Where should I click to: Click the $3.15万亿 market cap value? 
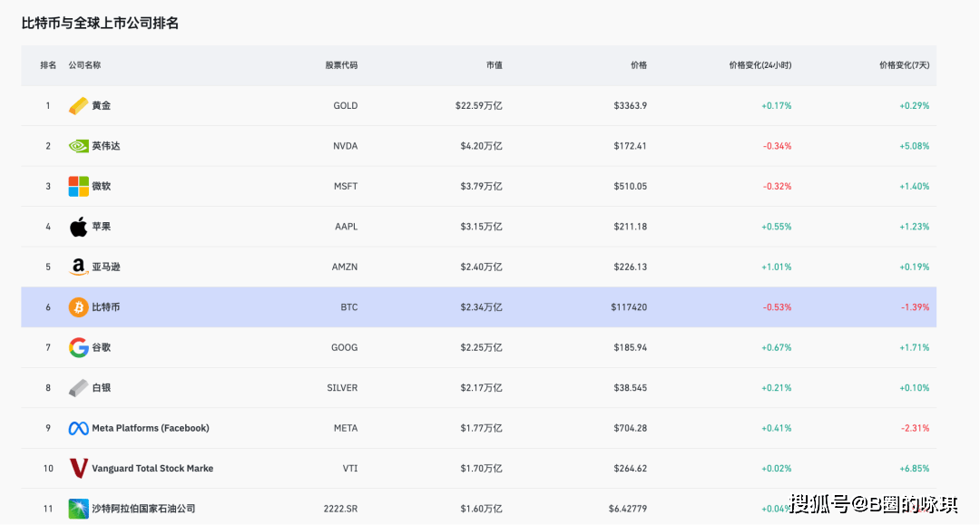(481, 227)
